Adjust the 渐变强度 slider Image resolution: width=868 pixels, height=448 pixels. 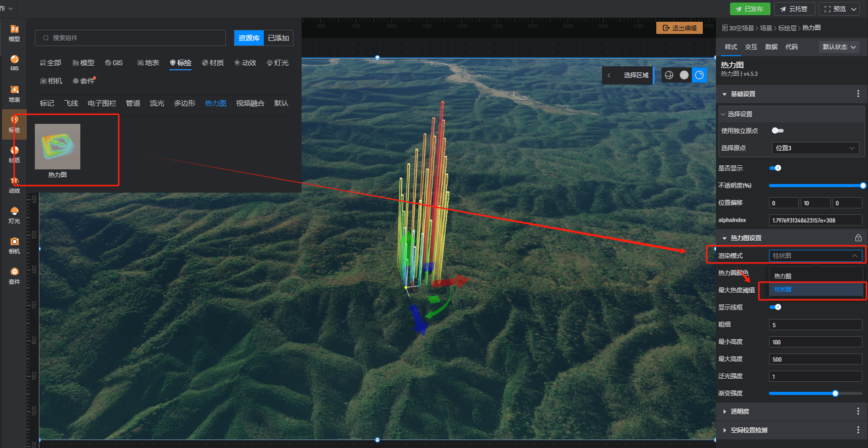point(815,393)
